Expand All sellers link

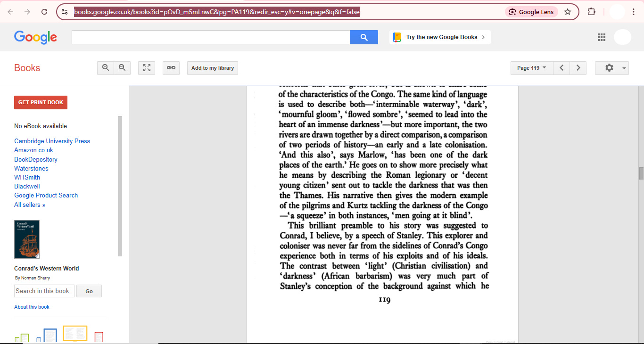point(30,205)
